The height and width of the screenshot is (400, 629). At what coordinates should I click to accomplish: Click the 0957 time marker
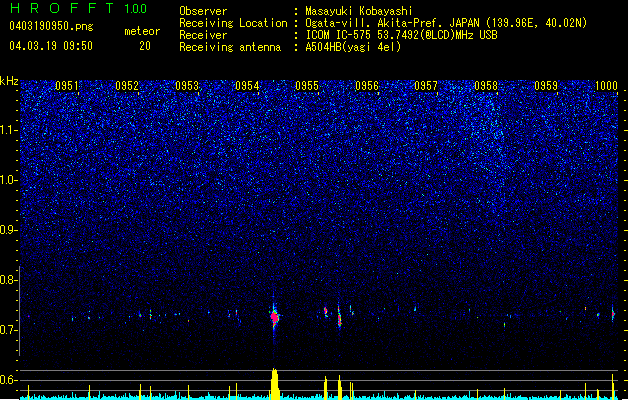click(426, 86)
